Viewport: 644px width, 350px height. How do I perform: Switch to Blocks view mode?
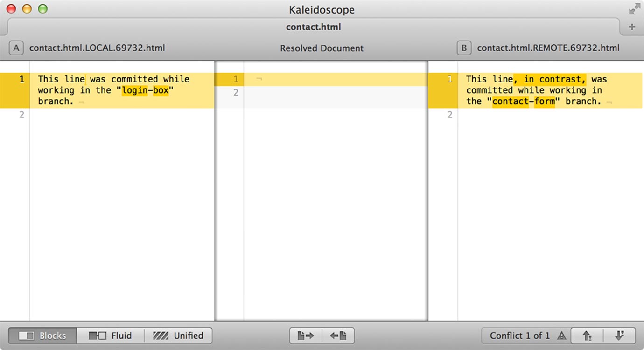click(x=42, y=336)
